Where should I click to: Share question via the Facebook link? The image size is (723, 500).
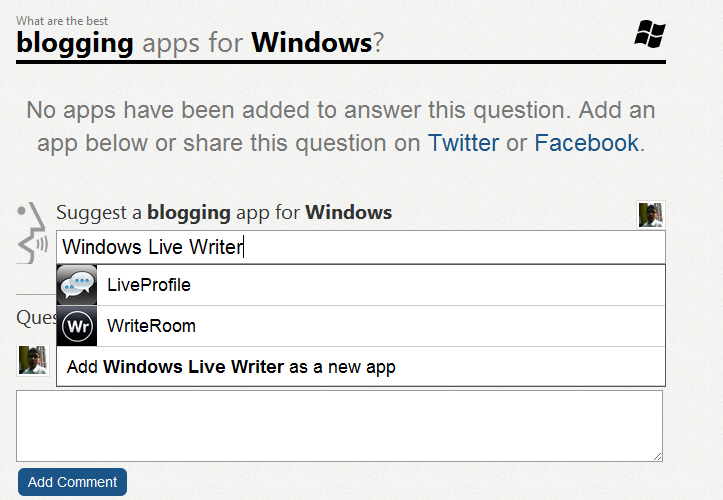pos(587,143)
